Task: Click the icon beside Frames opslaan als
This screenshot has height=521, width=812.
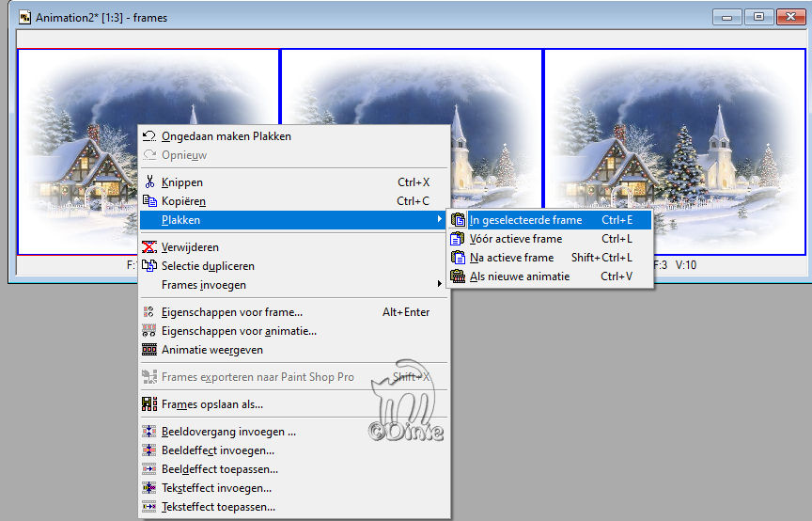Action: pos(148,404)
